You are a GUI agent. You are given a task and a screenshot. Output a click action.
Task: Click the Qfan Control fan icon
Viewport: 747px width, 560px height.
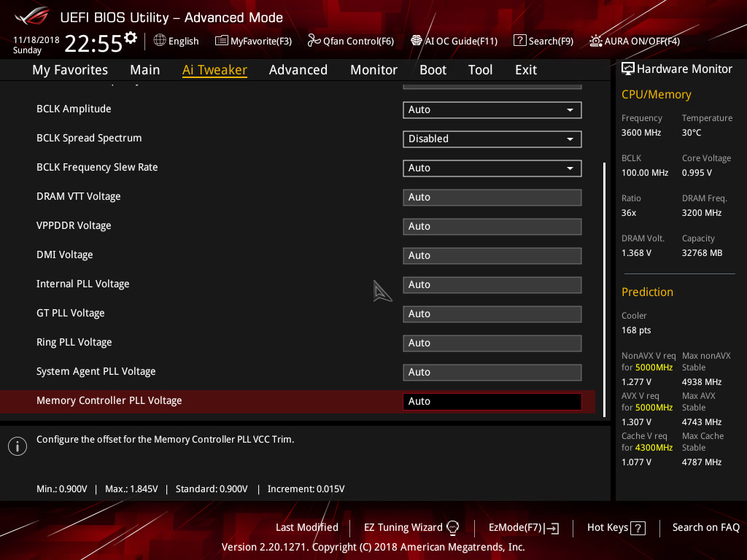point(314,41)
